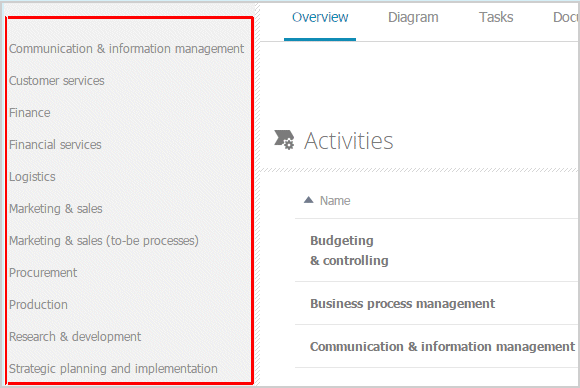Image resolution: width=580 pixels, height=388 pixels.
Task: Click the Activities gear icon
Action: tap(284, 140)
